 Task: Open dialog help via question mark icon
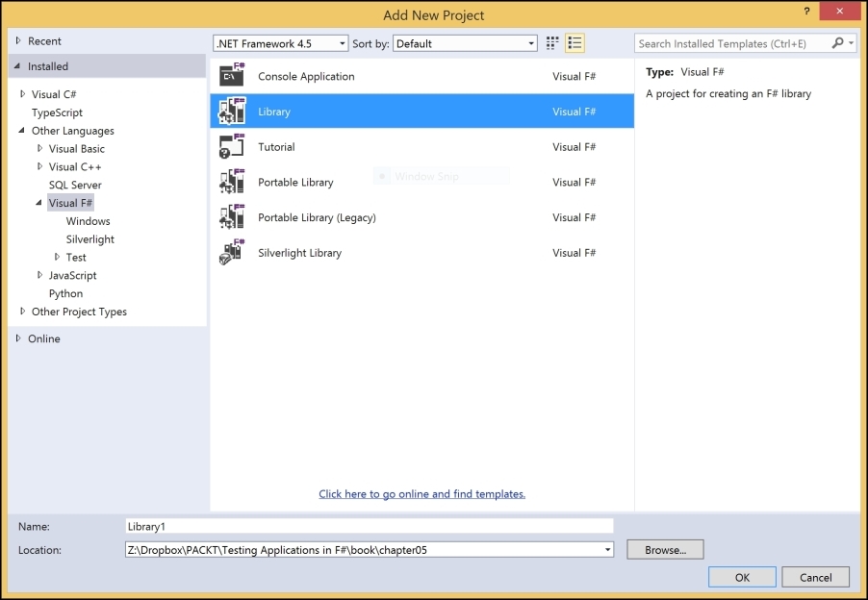pos(806,12)
